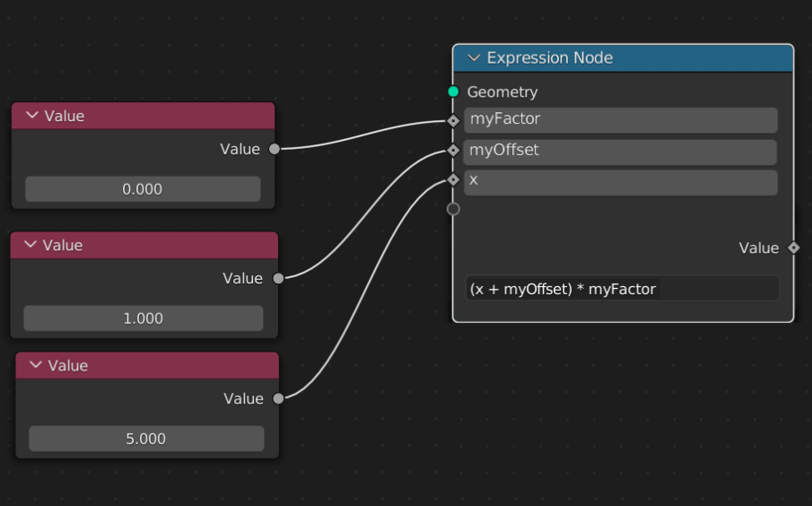
Task: Collapse the Value node set to 1.000
Action: 31,244
